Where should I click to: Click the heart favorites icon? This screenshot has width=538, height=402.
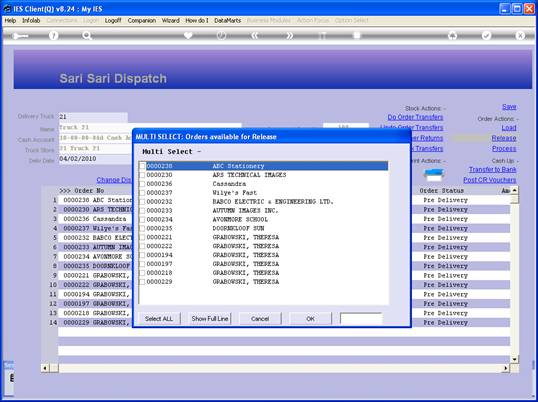[188, 35]
